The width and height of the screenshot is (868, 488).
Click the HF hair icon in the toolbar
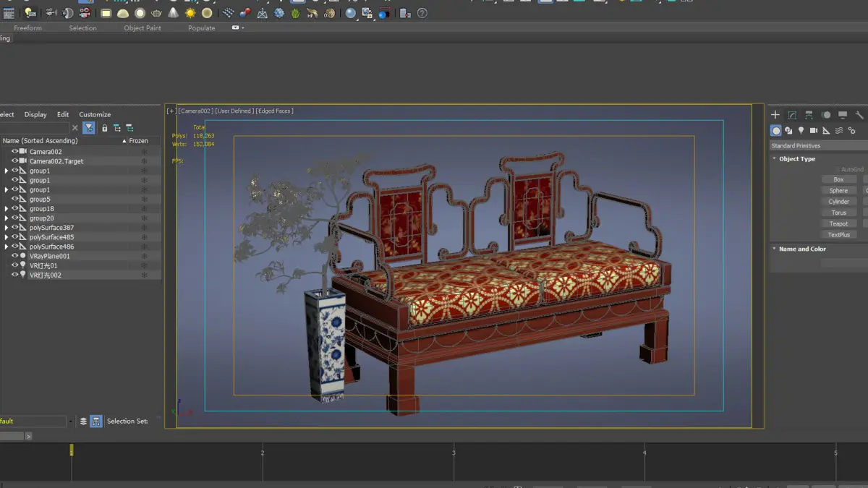pos(312,14)
